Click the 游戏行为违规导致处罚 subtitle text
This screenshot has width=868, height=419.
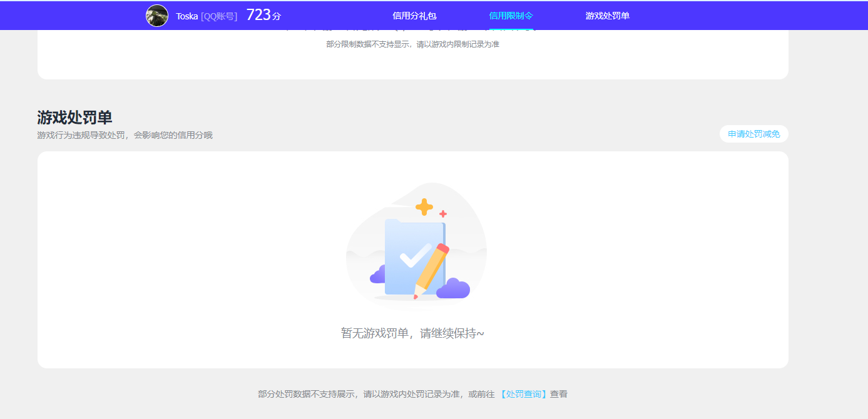[x=125, y=135]
